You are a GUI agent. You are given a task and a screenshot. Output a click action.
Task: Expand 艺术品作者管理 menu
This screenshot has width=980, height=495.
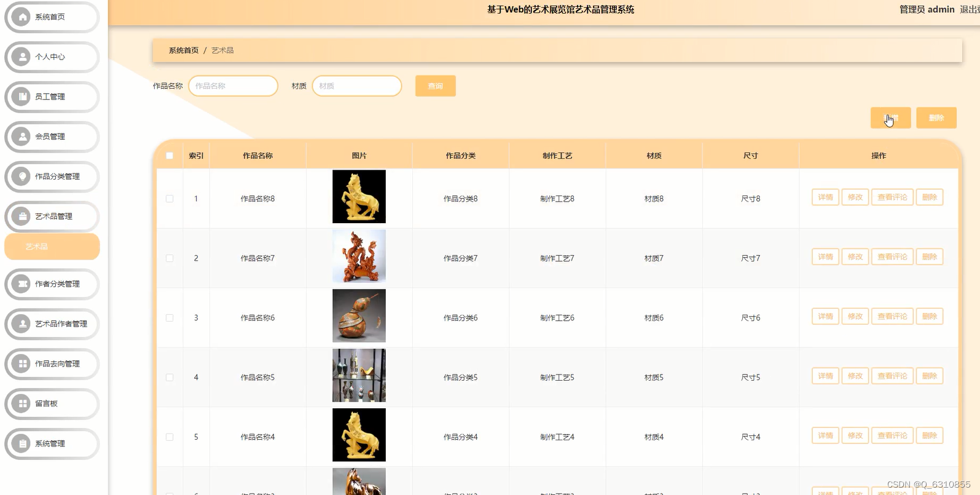coord(52,324)
